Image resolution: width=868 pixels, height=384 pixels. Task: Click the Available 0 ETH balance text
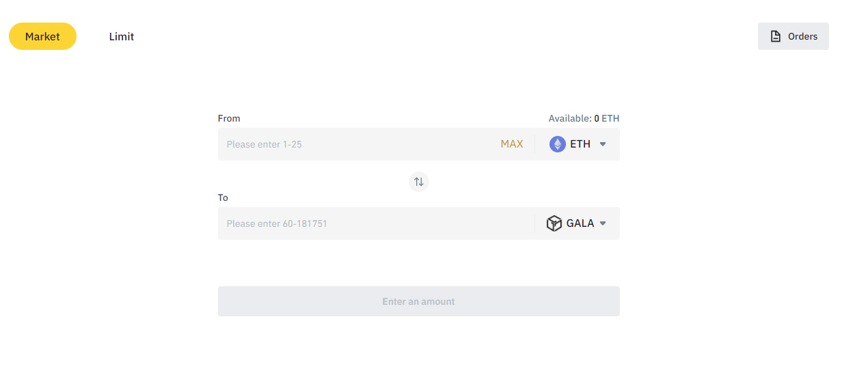(x=584, y=118)
